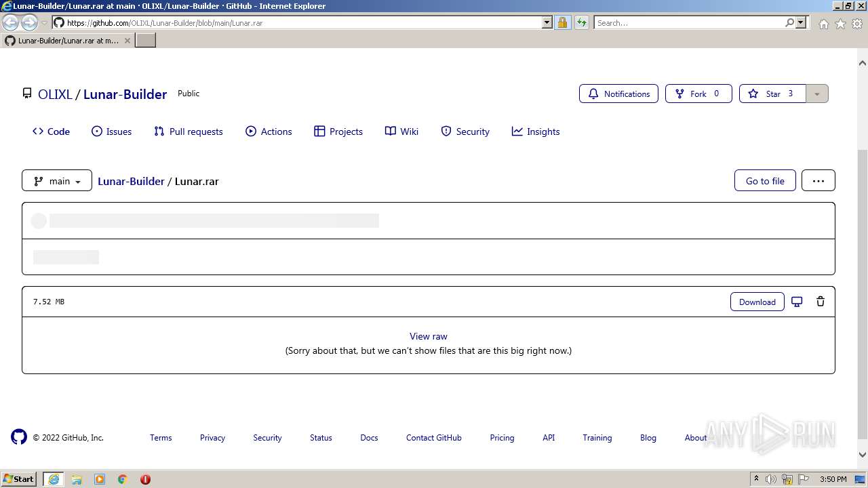
Task: Close the Lunar-Builder browser tab
Action: (127, 41)
